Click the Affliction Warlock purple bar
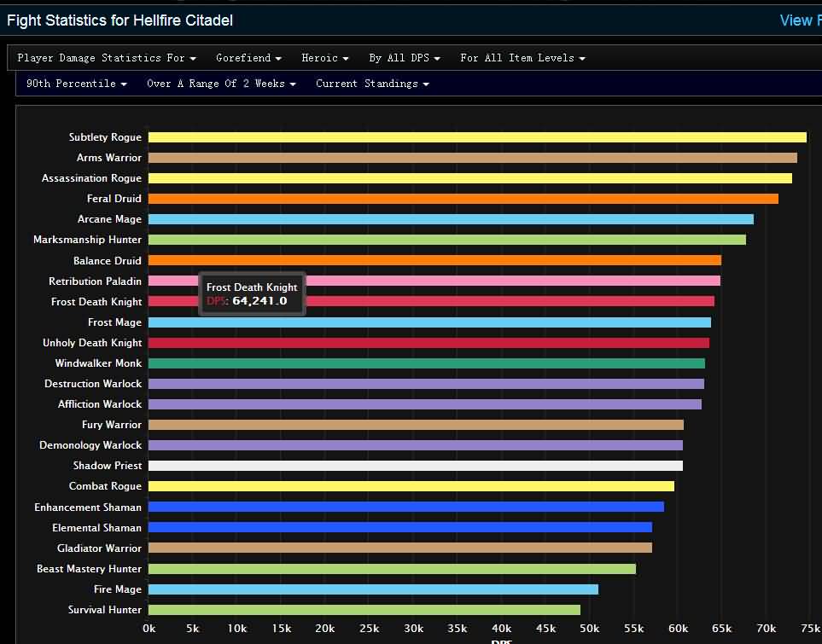Viewport: 822px width, 644px height. click(x=424, y=404)
